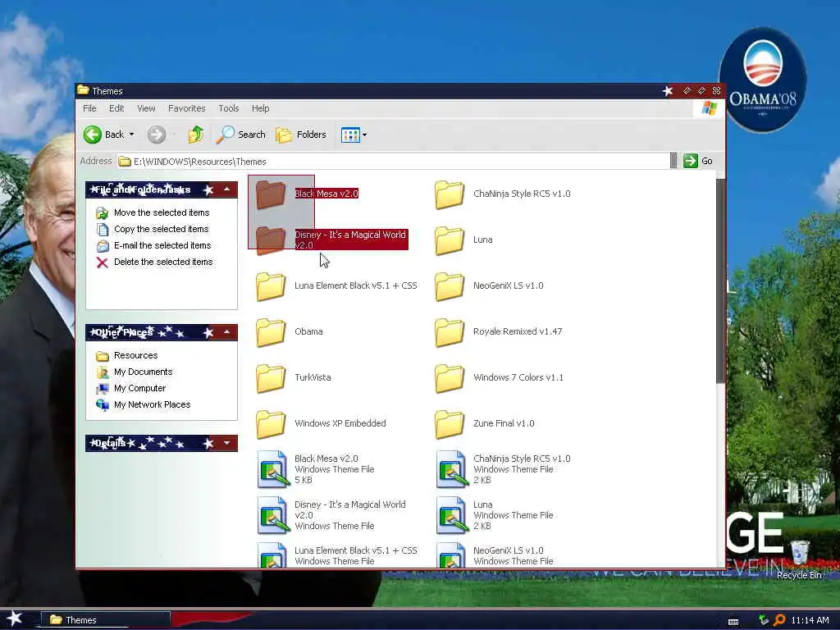The width and height of the screenshot is (840, 630).
Task: Select the Luna theme file icon
Action: (451, 515)
